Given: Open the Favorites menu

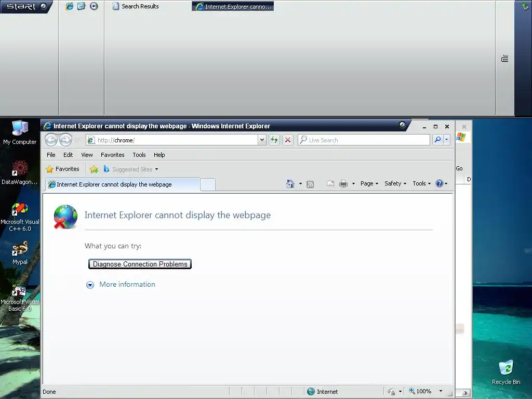Looking at the screenshot, I should click(x=112, y=155).
